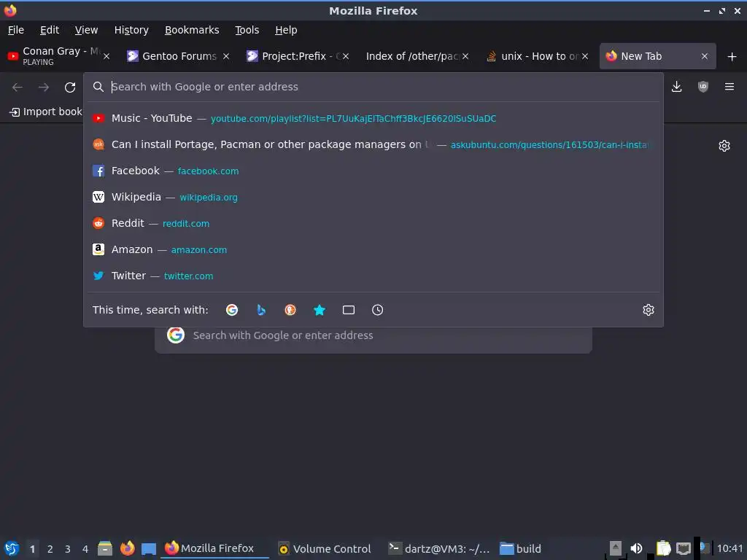The image size is (747, 560).
Task: Reload the page with the refresh icon
Action: [70, 87]
